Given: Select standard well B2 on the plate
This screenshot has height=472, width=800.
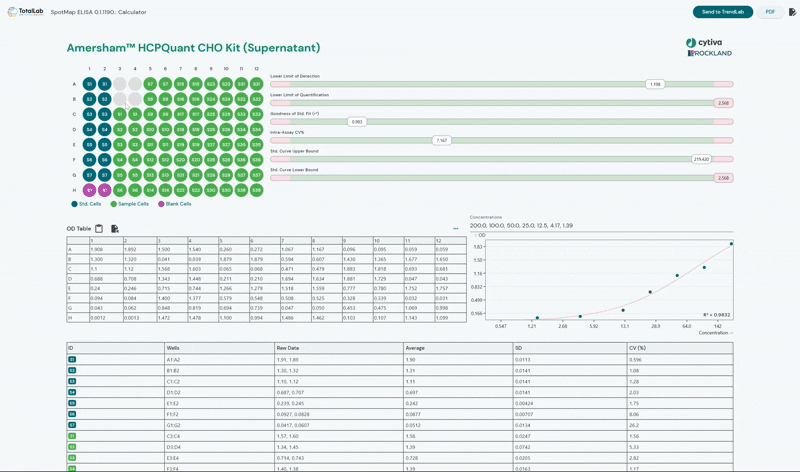Looking at the screenshot, I should tap(105, 99).
